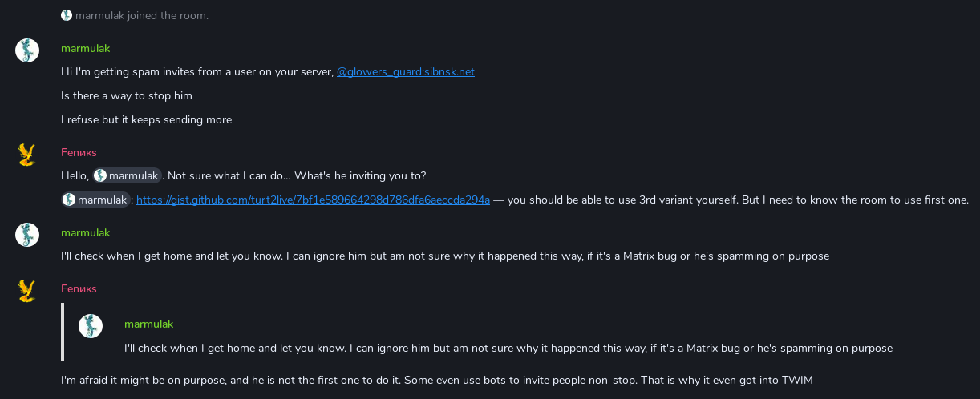Open the gist.github.com link
This screenshot has width=980, height=399.
313,199
